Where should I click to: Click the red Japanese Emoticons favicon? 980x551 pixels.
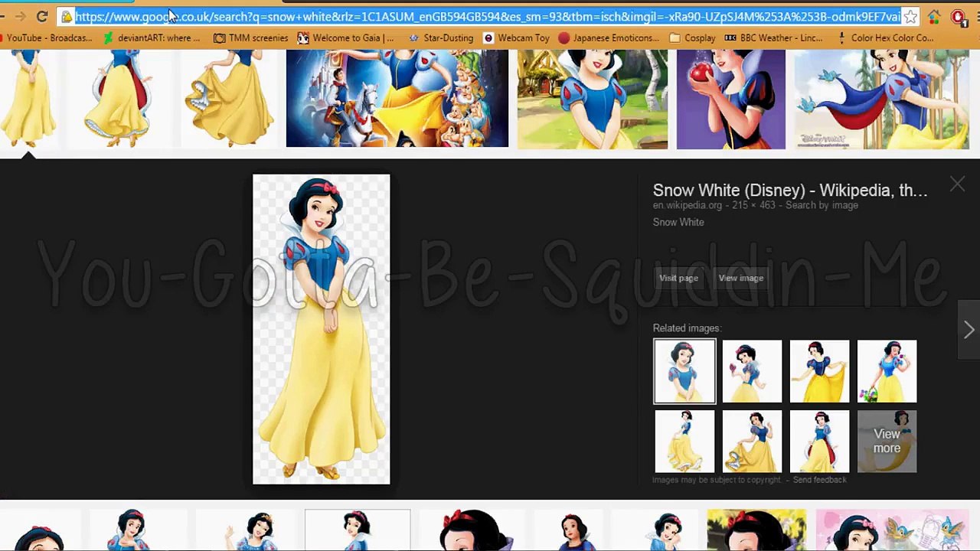click(x=564, y=37)
